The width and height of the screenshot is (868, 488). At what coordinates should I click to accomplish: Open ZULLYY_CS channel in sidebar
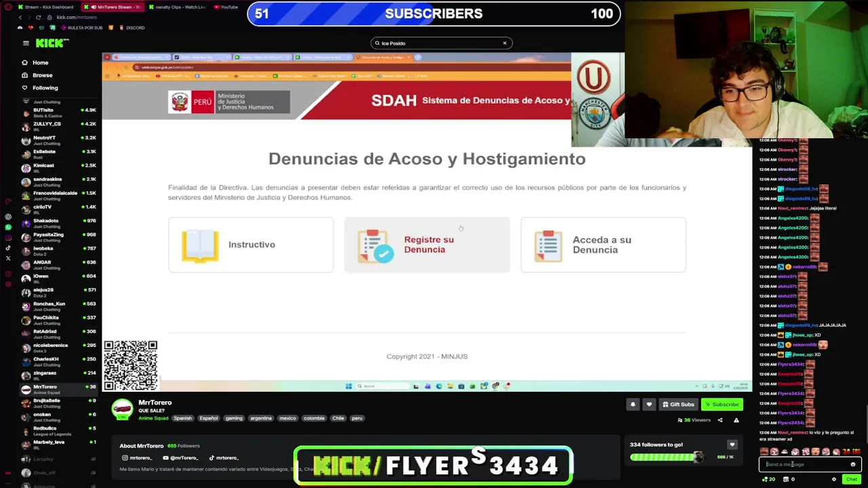click(60, 127)
